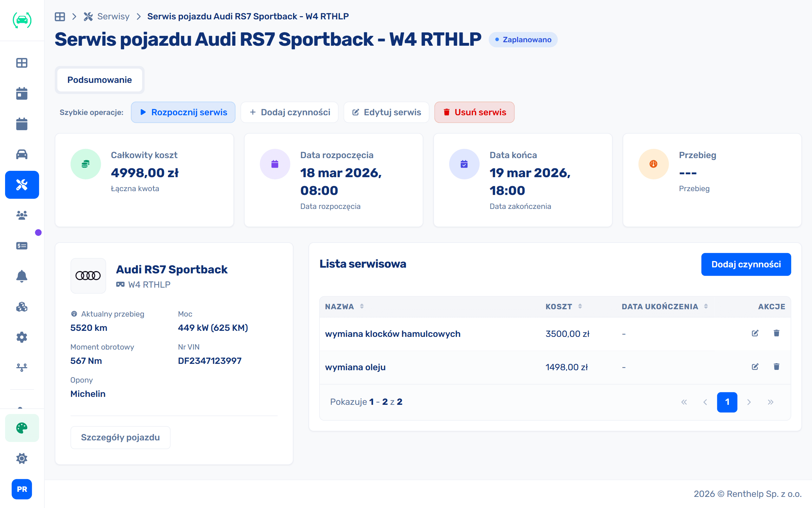Click Serwisy in the breadcrumb
Image resolution: width=812 pixels, height=508 pixels.
coord(113,17)
